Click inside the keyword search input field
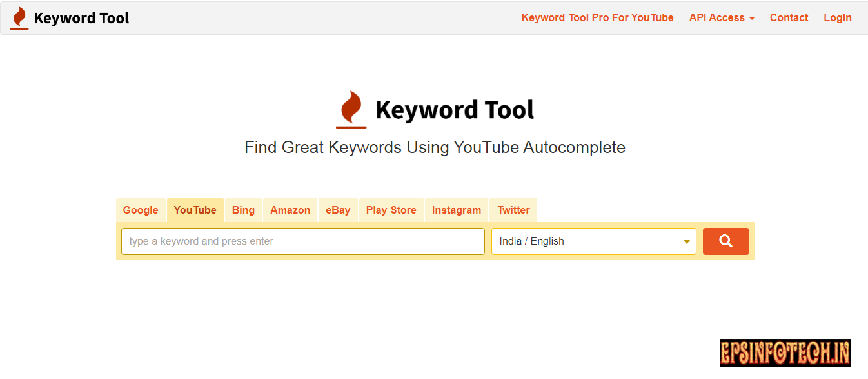 point(303,241)
